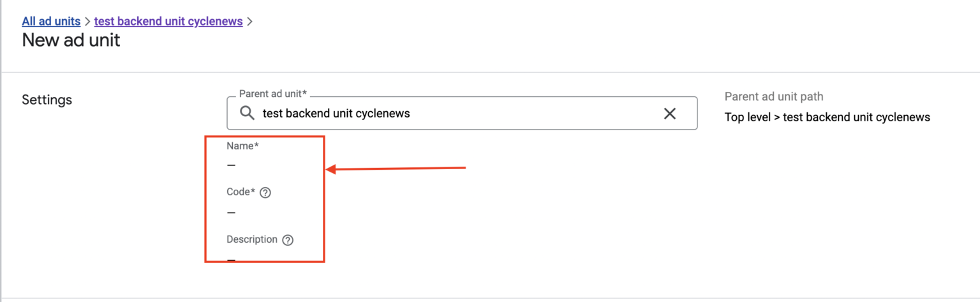Click the New ad unit page heading

point(71,41)
